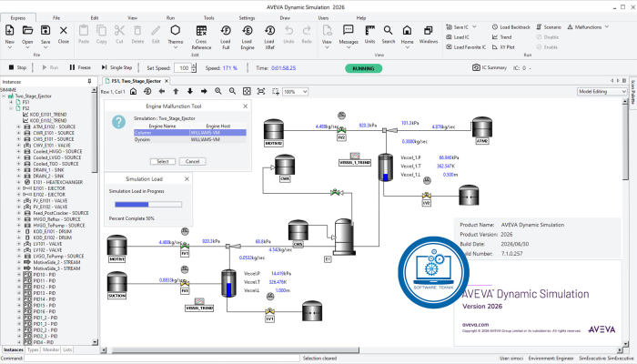The width and height of the screenshot is (637, 364).
Task: Click the Set Speed input field
Action: 182,68
